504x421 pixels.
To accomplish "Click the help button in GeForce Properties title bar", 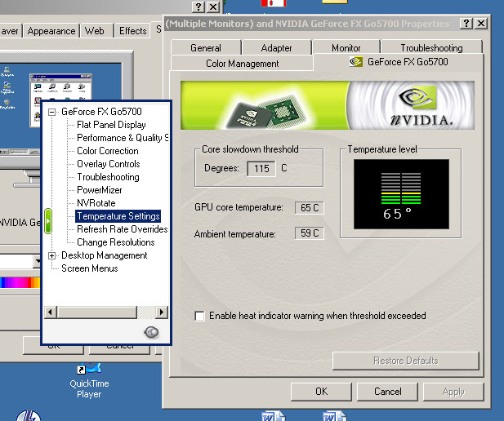I will (x=466, y=23).
